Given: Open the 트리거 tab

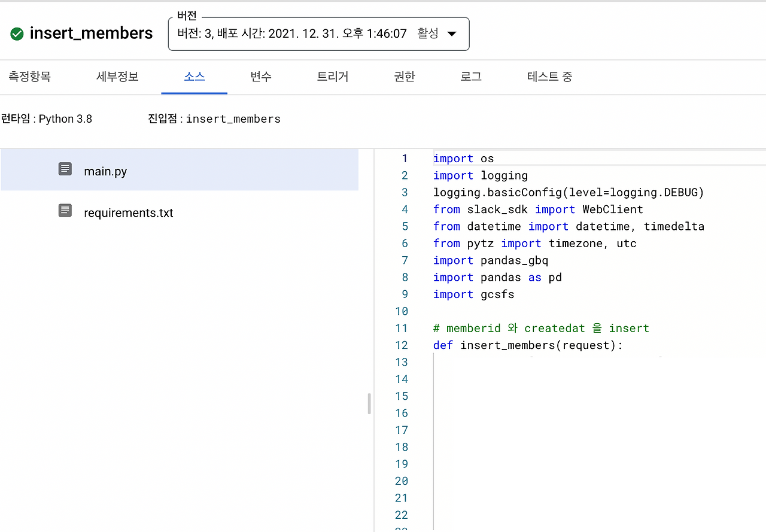Looking at the screenshot, I should (x=333, y=77).
